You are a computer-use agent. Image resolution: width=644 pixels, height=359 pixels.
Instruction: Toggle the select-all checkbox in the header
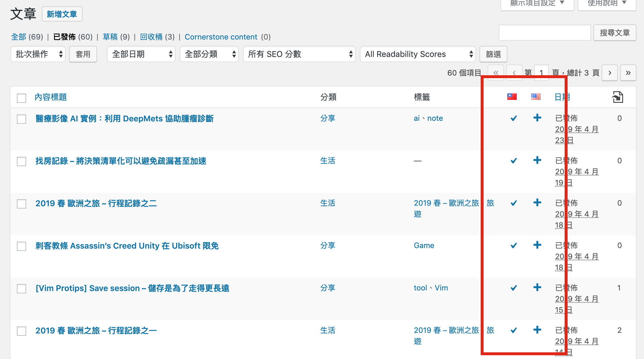click(x=22, y=98)
